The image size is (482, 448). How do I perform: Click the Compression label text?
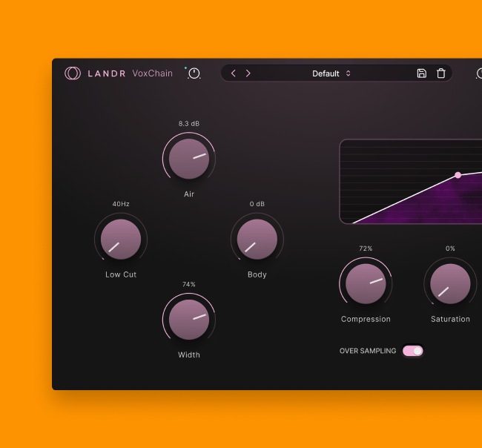click(x=366, y=319)
